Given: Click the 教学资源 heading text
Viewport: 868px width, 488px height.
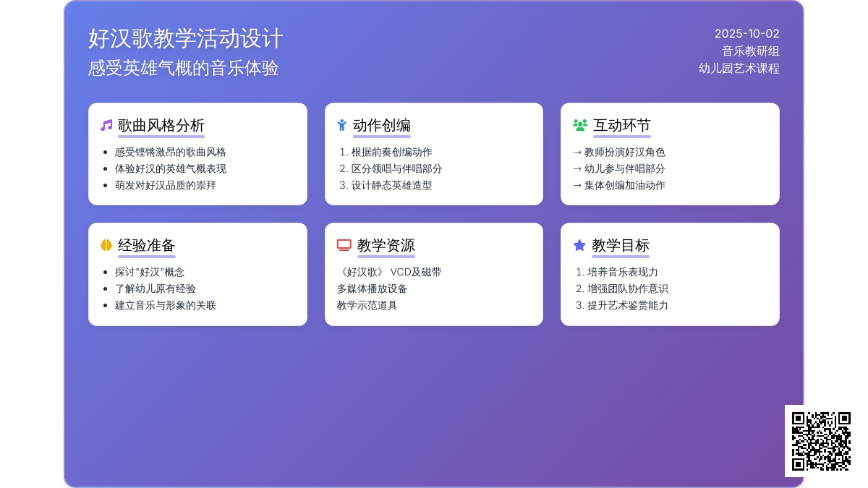Looking at the screenshot, I should tap(386, 246).
